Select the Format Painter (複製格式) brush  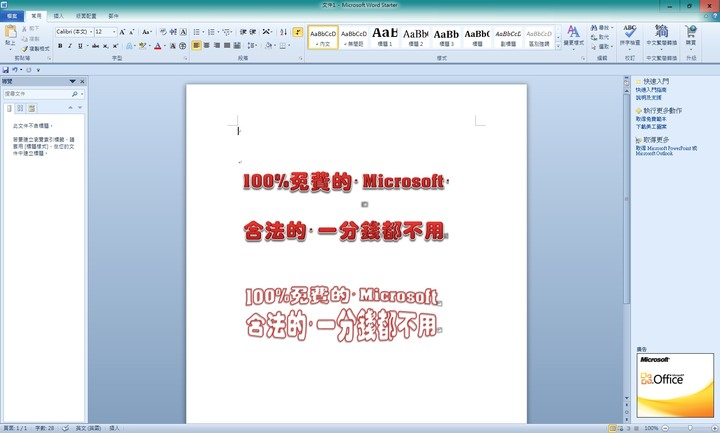24,48
